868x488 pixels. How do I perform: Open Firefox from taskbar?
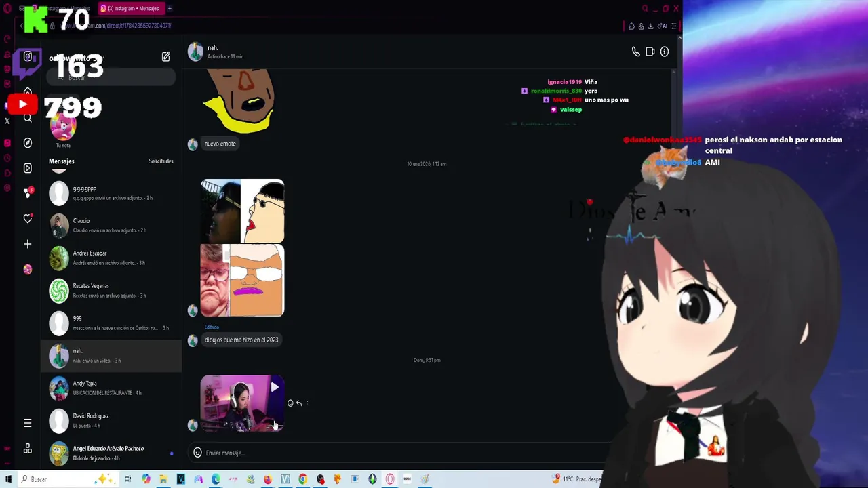click(x=268, y=479)
